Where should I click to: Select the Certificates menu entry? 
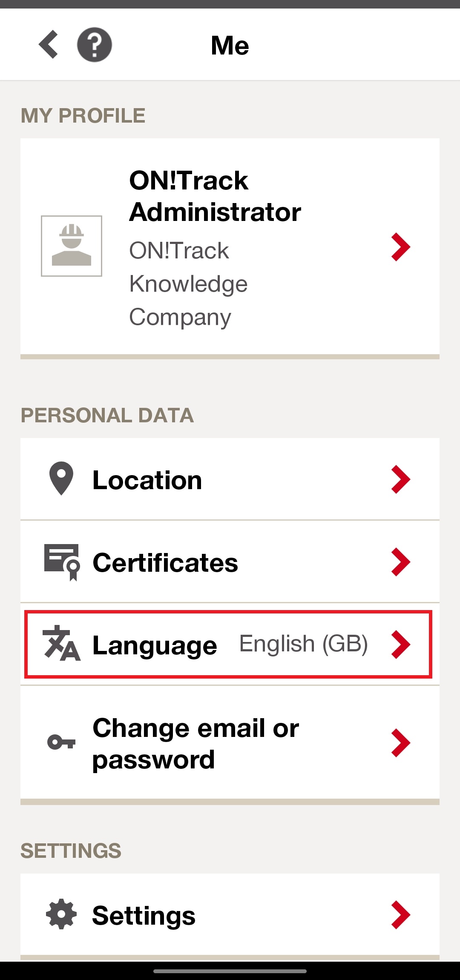coord(230,562)
